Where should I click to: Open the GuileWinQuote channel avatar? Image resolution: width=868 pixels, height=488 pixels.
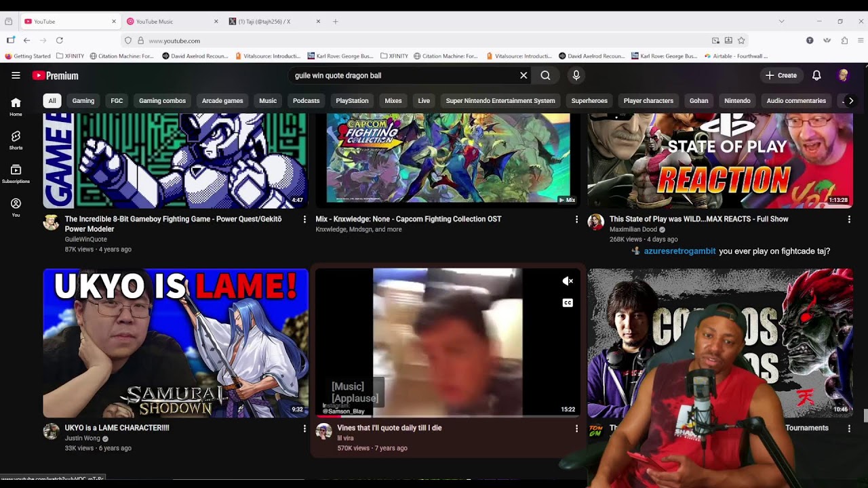point(51,222)
